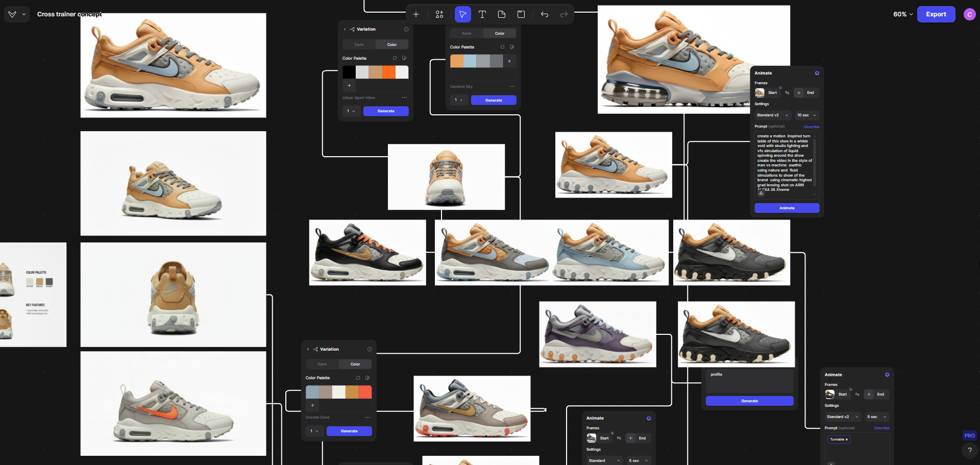
Task: Open the 10 sec duration dropdown
Action: point(807,115)
